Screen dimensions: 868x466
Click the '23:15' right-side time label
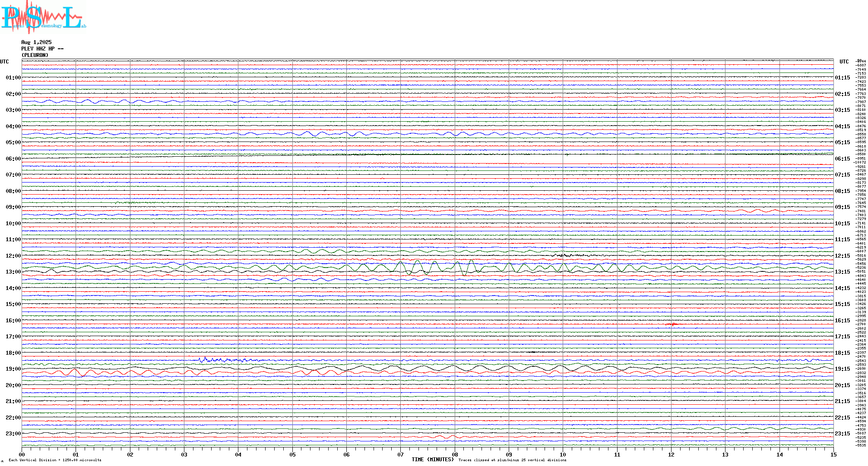tap(843, 434)
